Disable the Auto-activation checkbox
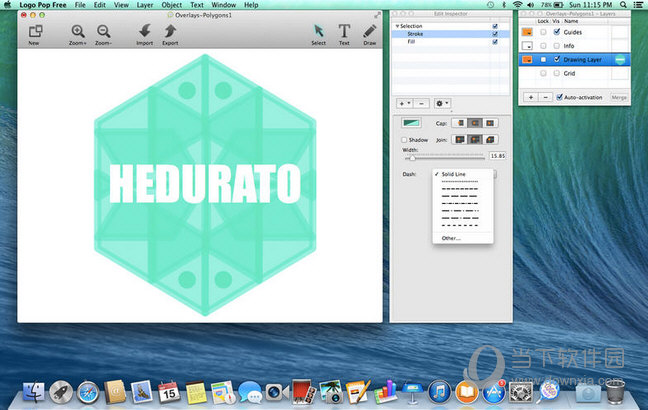Viewport: 648px width, 410px height. click(x=559, y=97)
